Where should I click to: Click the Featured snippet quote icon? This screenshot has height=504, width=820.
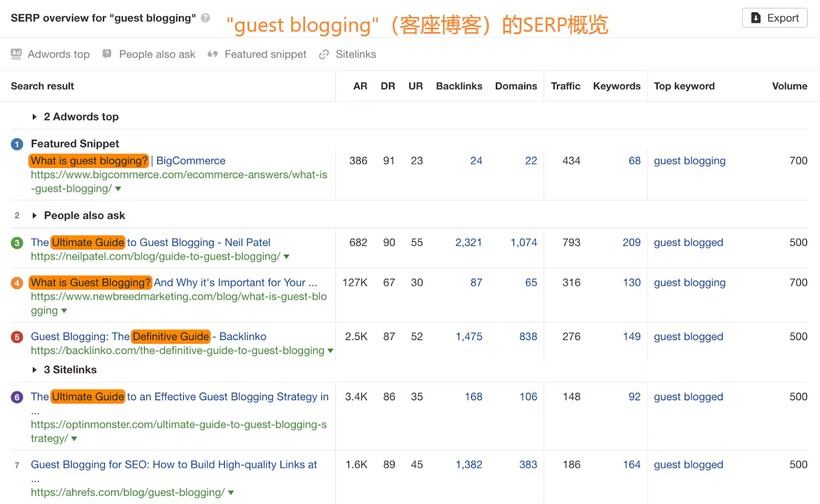(213, 54)
